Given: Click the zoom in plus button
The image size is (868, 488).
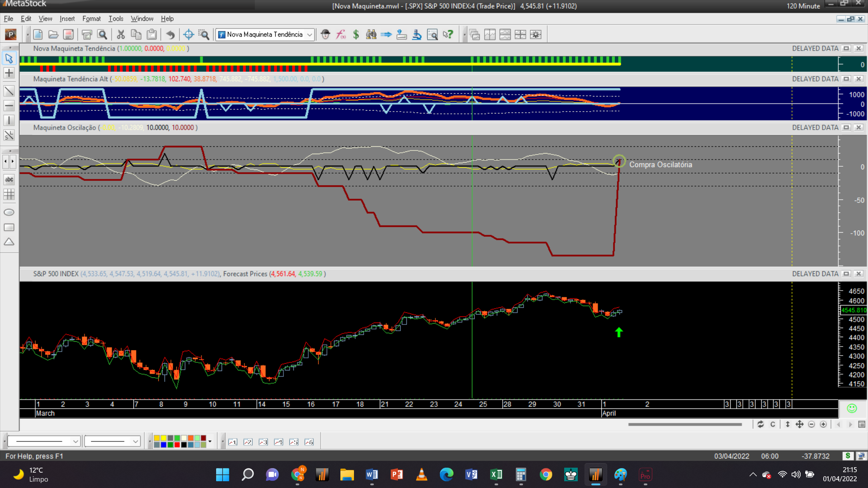Looking at the screenshot, I should pyautogui.click(x=823, y=424).
